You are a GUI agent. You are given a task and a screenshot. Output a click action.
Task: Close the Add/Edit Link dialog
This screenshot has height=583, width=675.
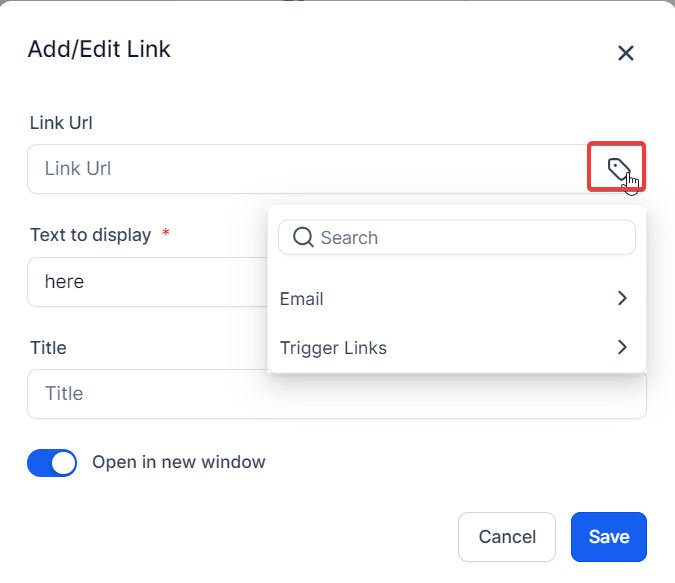click(626, 53)
